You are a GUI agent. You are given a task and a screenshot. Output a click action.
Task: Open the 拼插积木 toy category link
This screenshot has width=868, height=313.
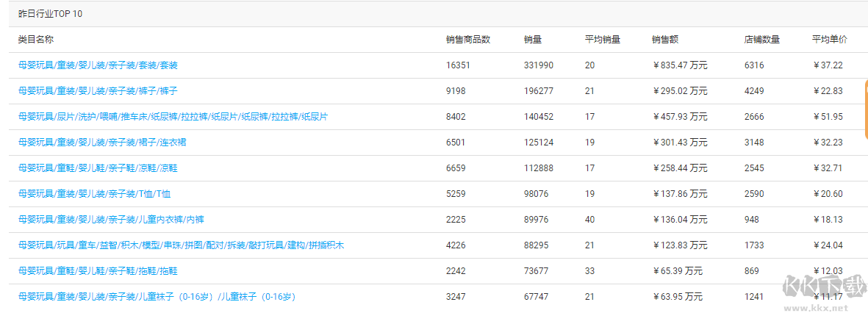click(x=181, y=245)
